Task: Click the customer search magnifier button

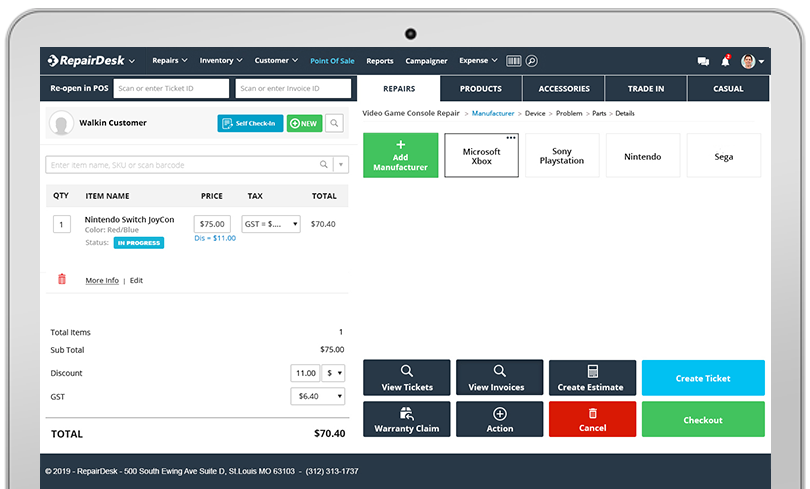Action: point(334,123)
